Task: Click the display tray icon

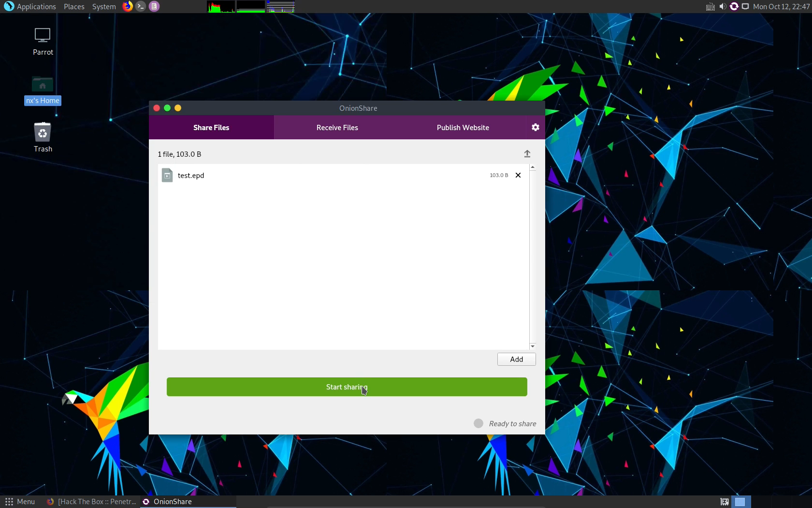Action: [x=746, y=6]
